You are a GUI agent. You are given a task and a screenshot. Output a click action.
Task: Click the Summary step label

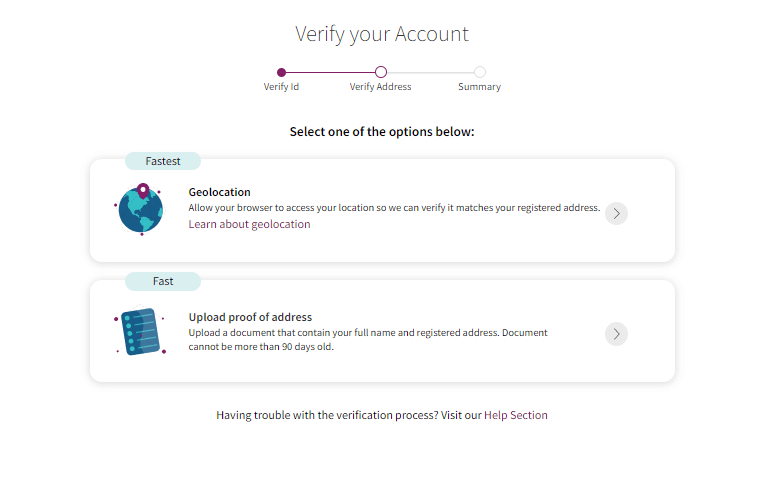pyautogui.click(x=479, y=87)
